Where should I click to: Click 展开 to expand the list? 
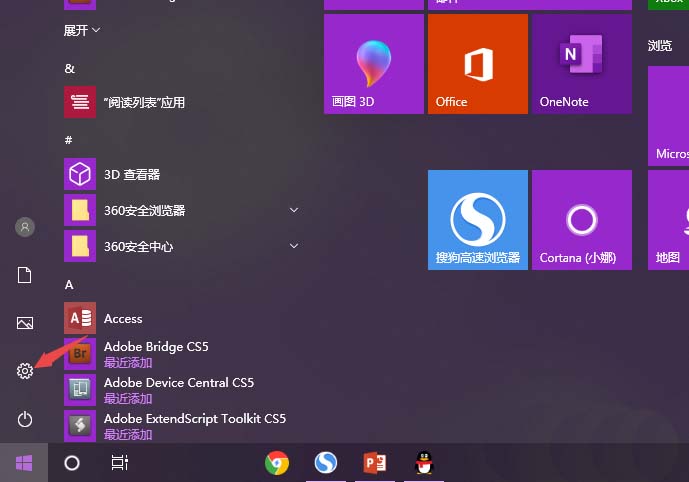82,30
